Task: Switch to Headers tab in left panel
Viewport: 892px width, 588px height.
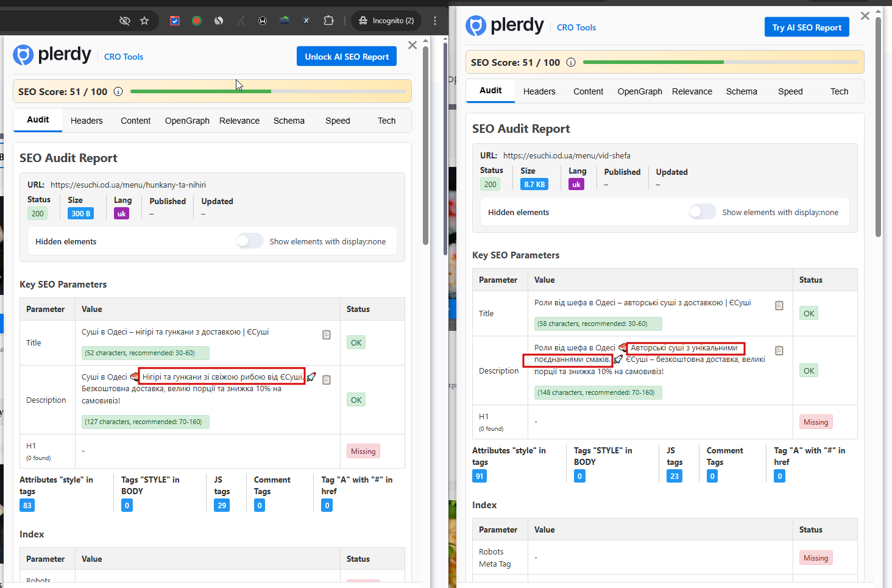Action: point(87,121)
